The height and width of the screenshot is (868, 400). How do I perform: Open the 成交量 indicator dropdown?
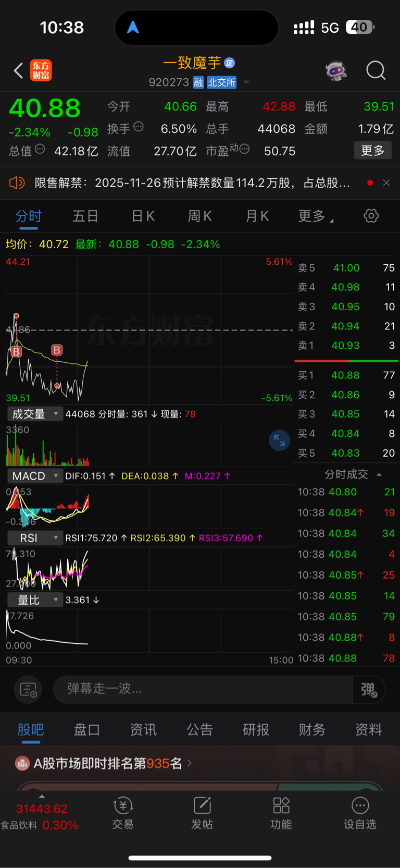pyautogui.click(x=35, y=414)
